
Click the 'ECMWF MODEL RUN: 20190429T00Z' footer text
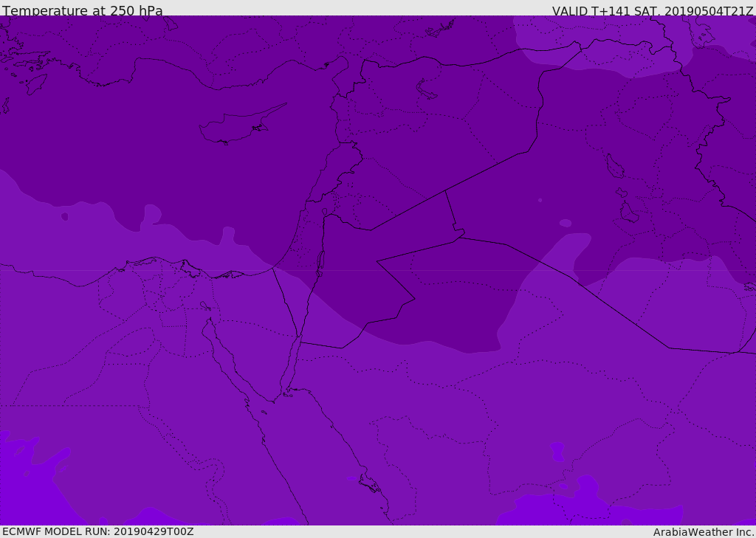coord(98,531)
